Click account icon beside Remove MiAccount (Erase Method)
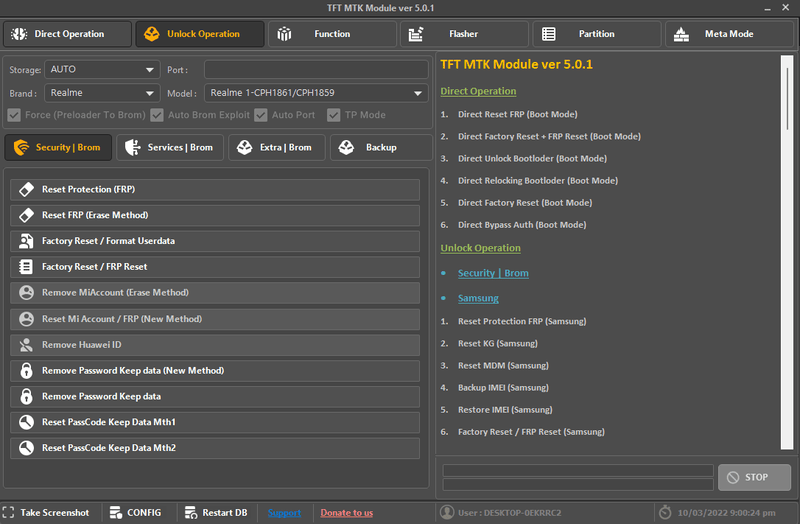Viewport: 800px width, 524px height. [x=26, y=292]
